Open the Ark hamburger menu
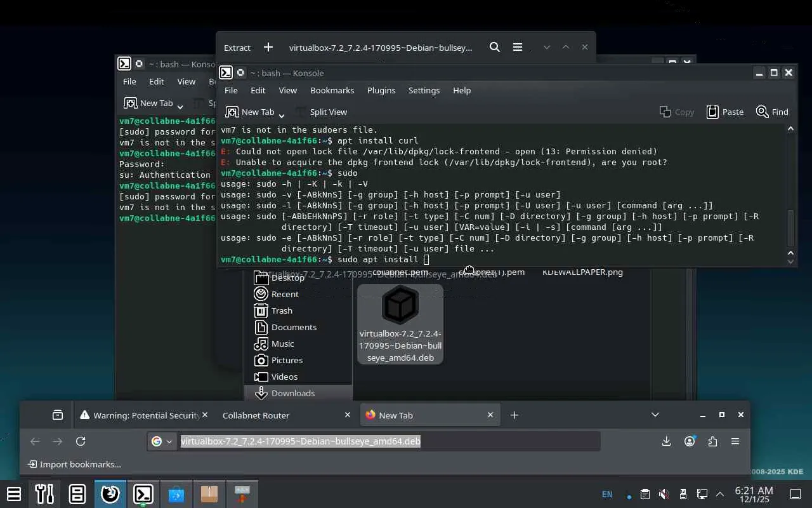 [518, 47]
